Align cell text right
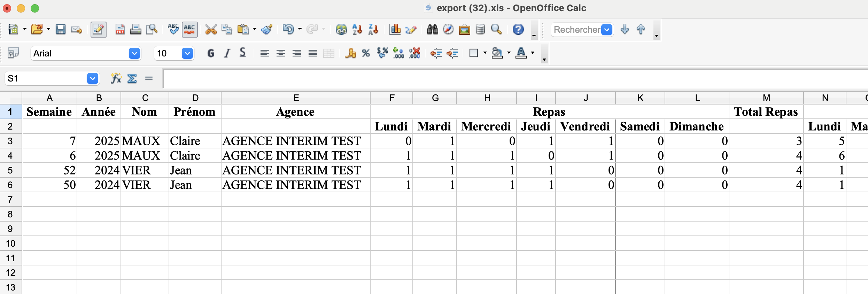 pos(296,53)
